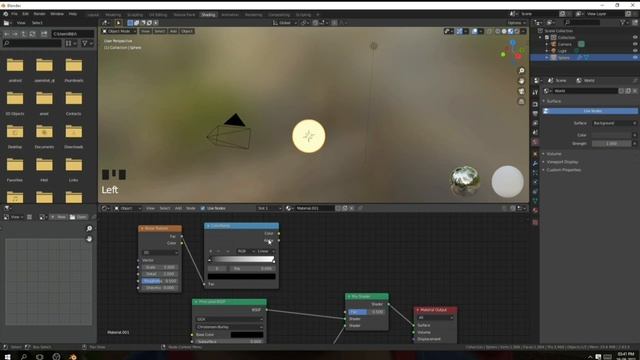Screen dimensions: 640x360
Task: Select material preview shading mode
Action: coord(511,31)
